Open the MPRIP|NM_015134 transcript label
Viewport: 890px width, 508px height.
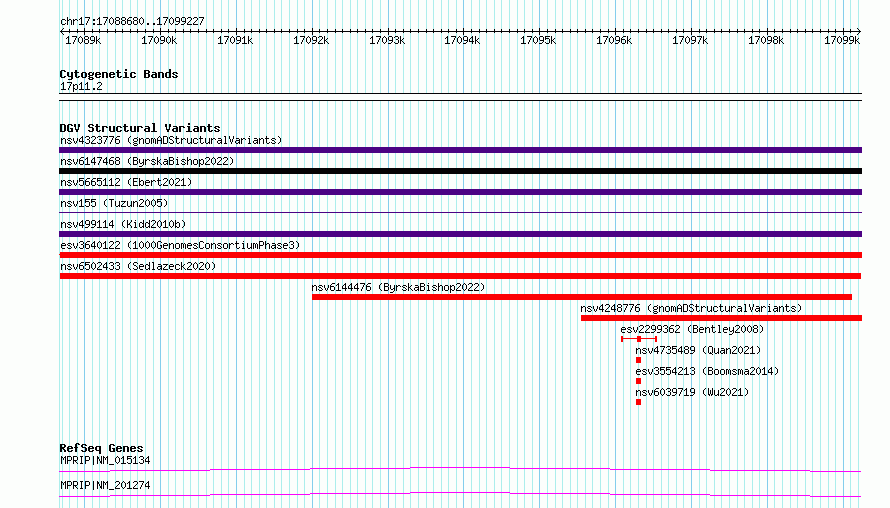click(105, 460)
